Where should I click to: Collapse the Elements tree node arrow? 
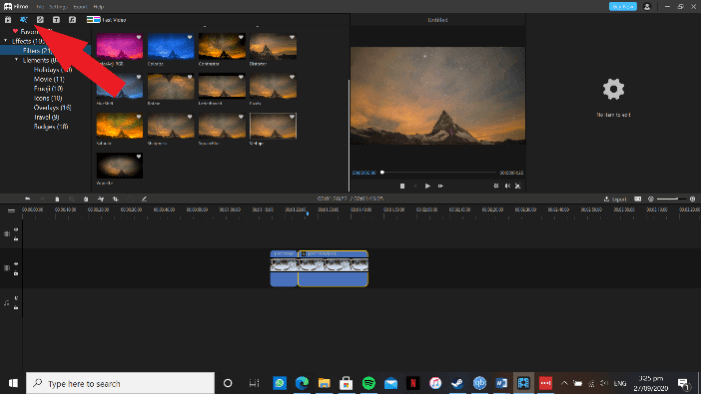17,60
